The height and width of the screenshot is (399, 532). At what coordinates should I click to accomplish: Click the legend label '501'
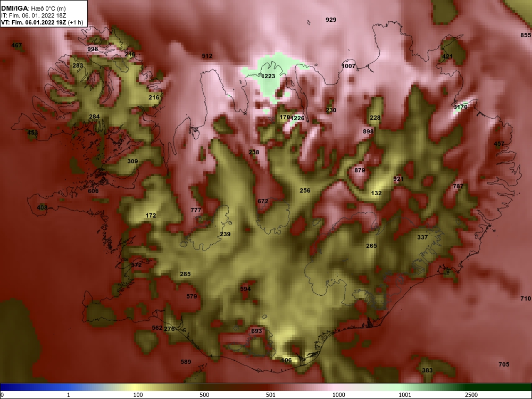coord(271,395)
